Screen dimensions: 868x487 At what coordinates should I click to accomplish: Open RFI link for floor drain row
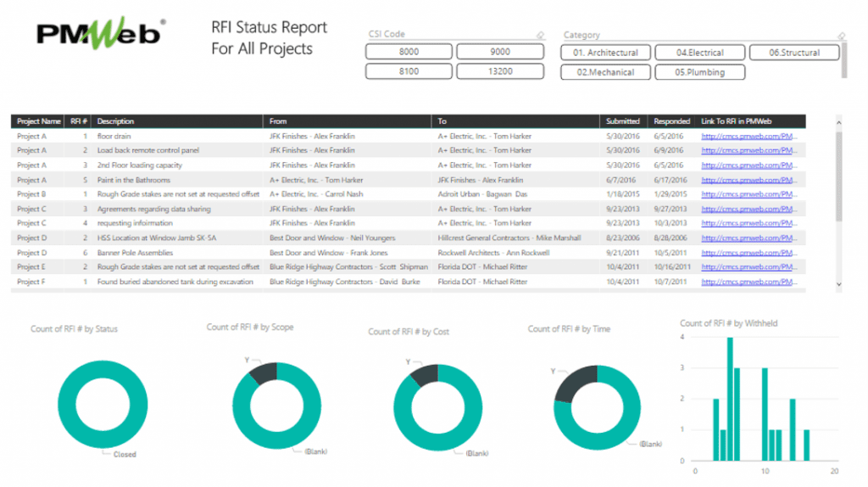pyautogui.click(x=749, y=137)
